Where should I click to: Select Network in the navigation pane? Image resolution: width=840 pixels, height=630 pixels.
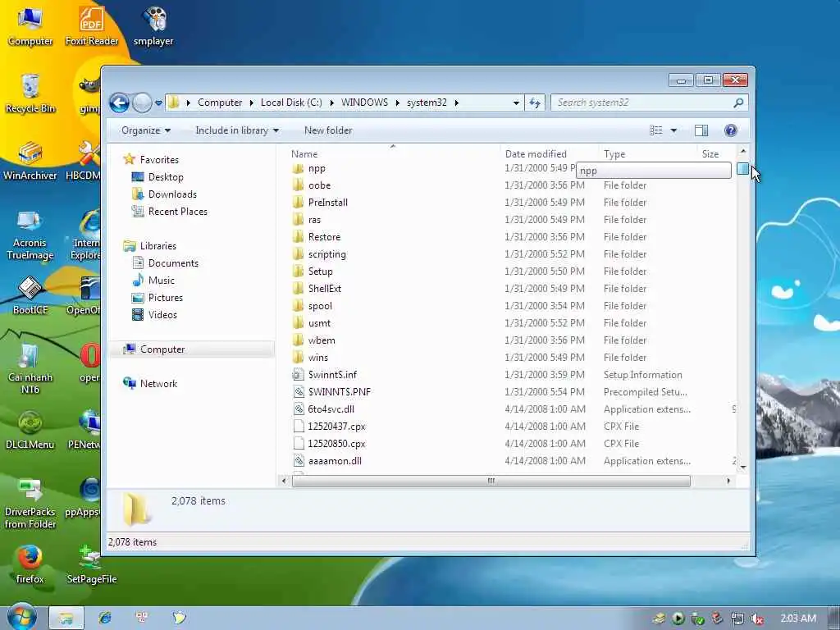click(158, 384)
